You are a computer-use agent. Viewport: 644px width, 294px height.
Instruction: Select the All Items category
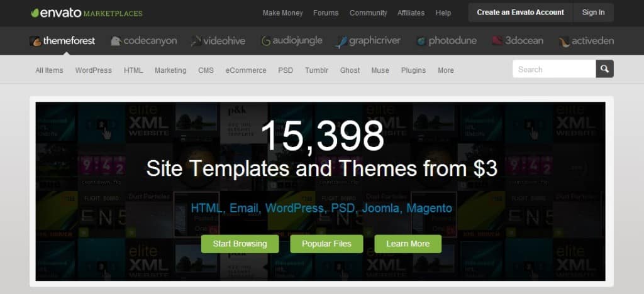click(49, 70)
